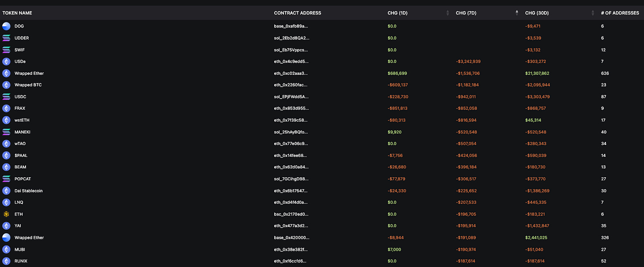
Task: Click the 87 addresses count for USDC
Action: 604,97
